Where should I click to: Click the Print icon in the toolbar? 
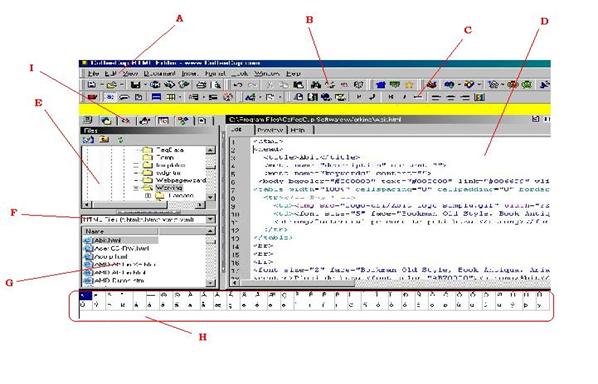click(201, 85)
